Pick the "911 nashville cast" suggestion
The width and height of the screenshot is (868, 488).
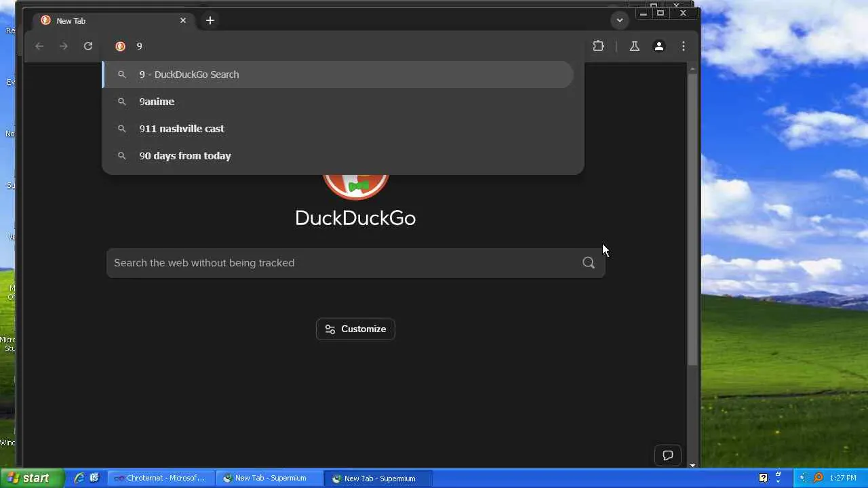click(x=338, y=129)
